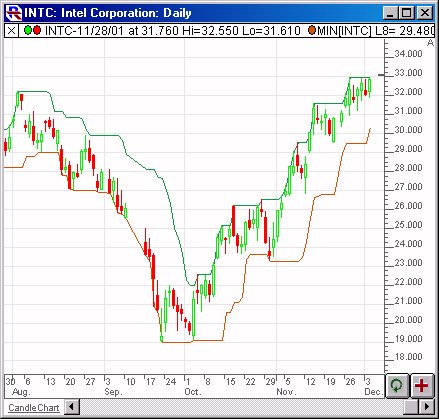The height and width of the screenshot is (419, 439).
Task: Click the Nov. month label on date axis
Action: 286,391
